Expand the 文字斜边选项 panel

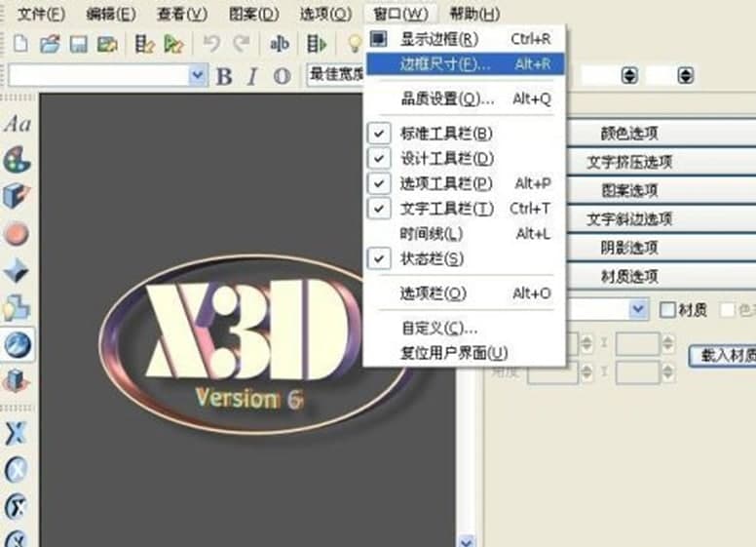coord(661,219)
